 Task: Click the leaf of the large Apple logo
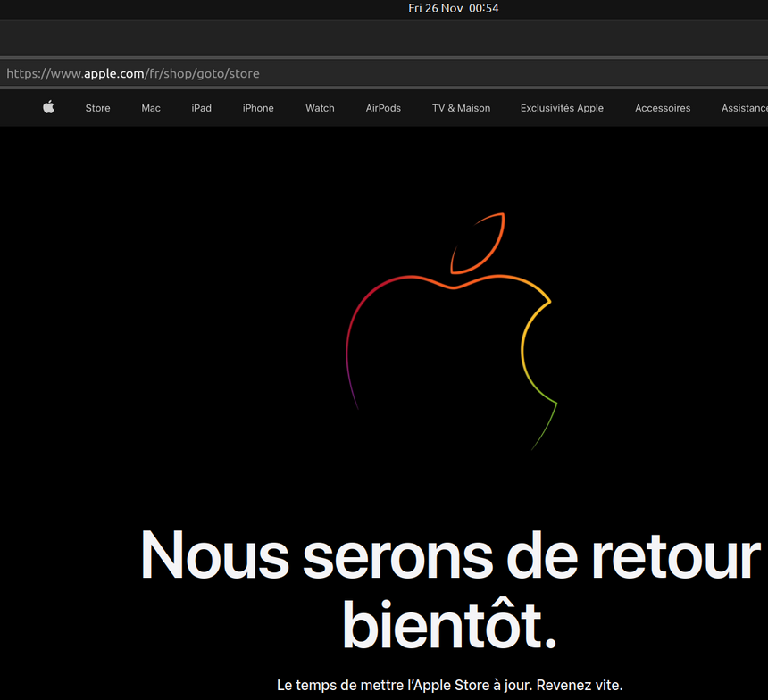coord(480,244)
